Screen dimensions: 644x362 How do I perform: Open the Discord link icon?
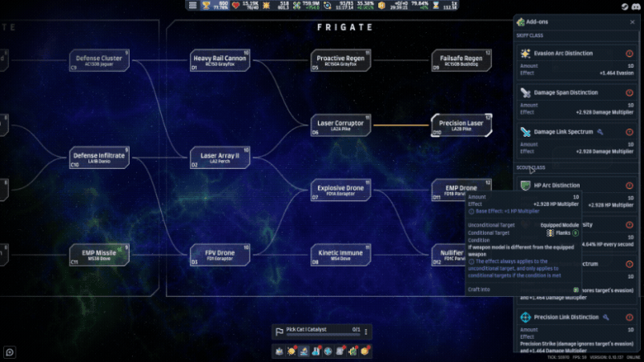pos(636,6)
